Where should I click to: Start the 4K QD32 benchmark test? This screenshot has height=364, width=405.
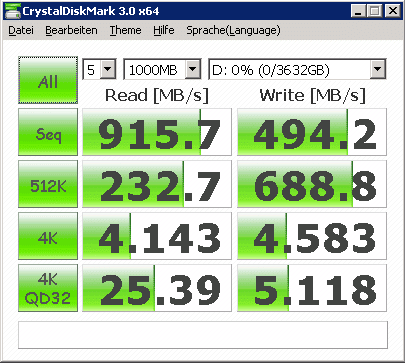(x=48, y=288)
